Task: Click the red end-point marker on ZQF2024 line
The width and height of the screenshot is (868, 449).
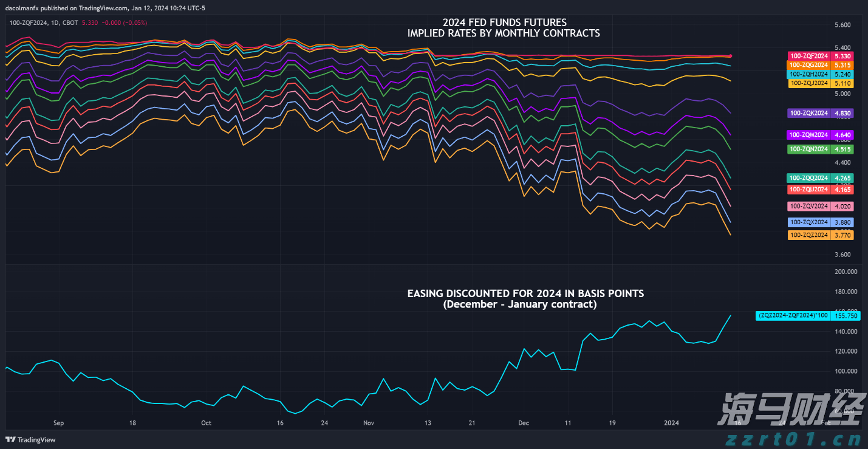Action: pyautogui.click(x=730, y=56)
